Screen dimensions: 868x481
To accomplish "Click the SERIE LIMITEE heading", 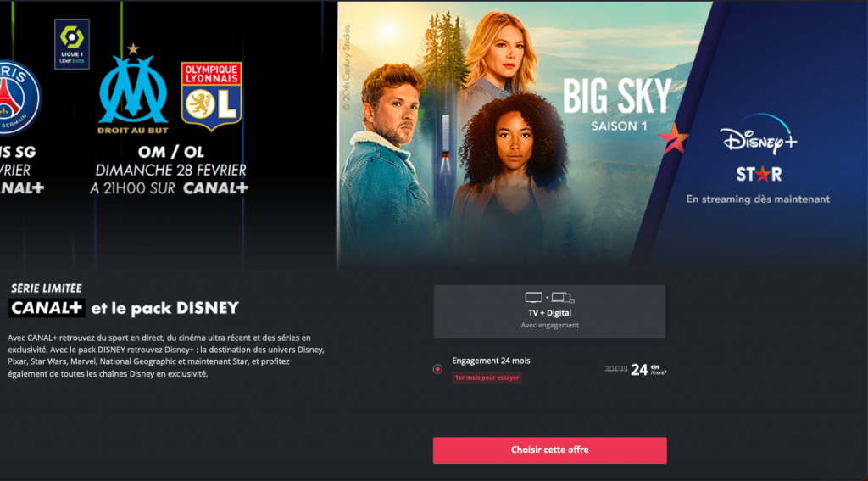I will coord(47,288).
